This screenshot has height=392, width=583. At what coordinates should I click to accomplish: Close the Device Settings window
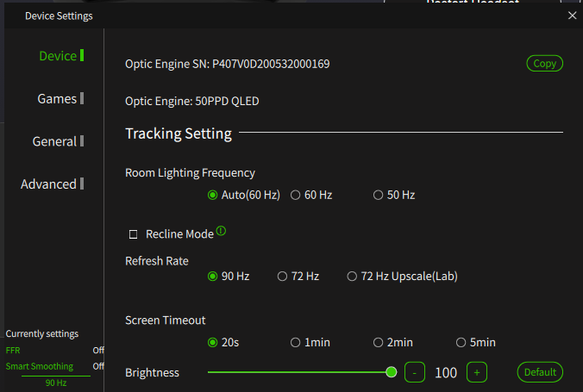point(573,16)
